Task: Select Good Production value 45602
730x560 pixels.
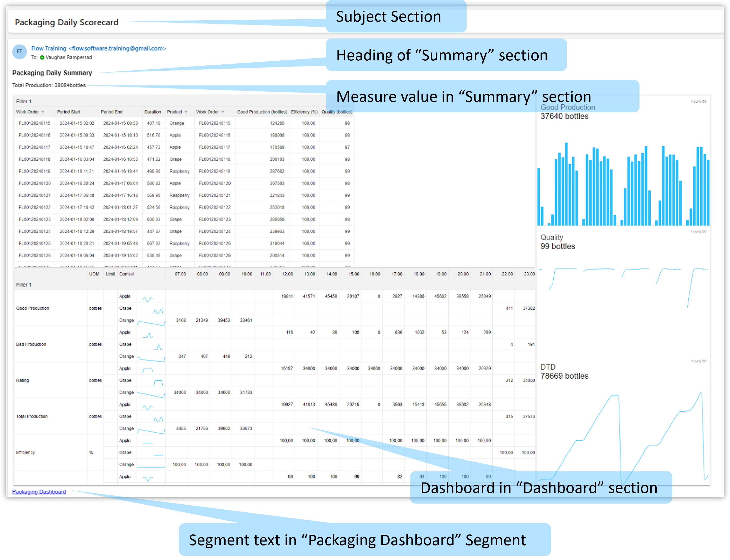Action: (440, 296)
